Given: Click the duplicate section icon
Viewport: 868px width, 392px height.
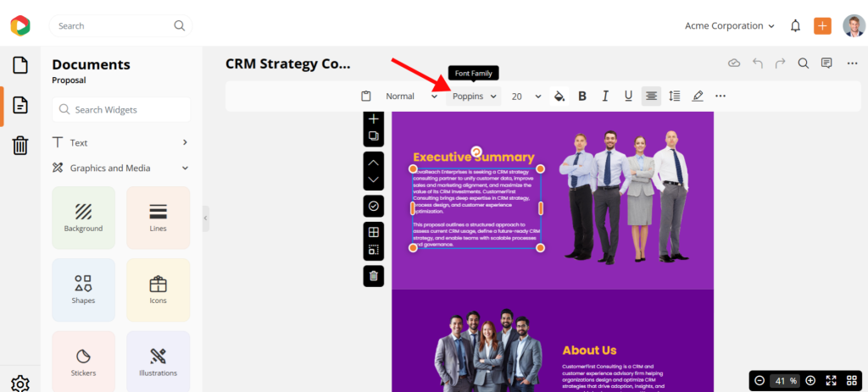Looking at the screenshot, I should [374, 135].
